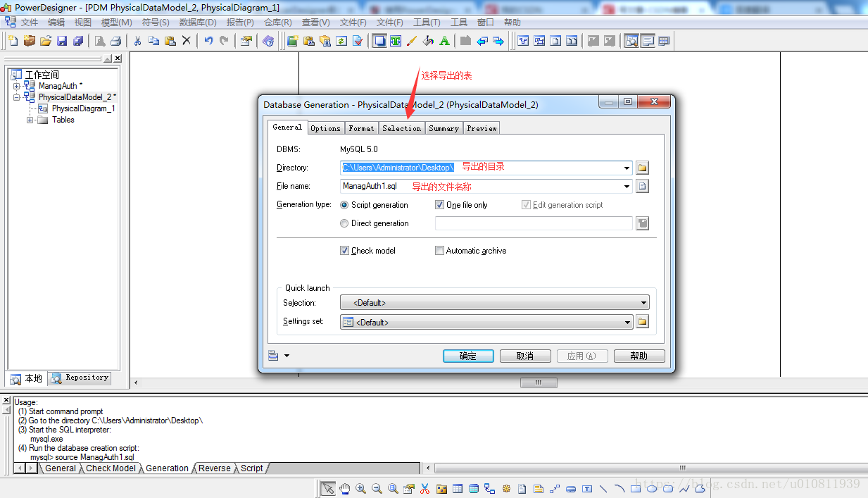This screenshot has height=498, width=868.
Task: Select the Zoom Out magnifier tool
Action: point(377,488)
